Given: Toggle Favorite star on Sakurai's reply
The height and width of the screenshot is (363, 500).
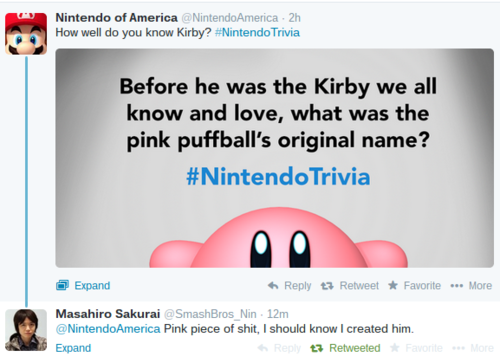Looking at the screenshot, I should 395,348.
